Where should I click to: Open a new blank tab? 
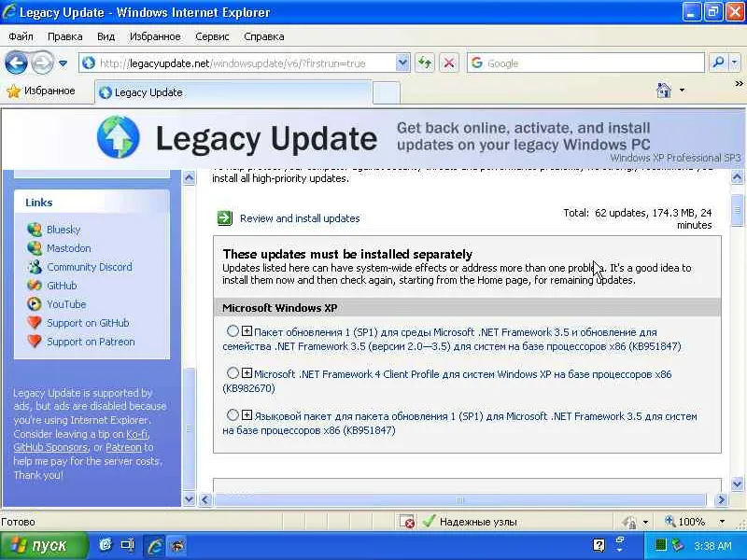click(x=386, y=92)
